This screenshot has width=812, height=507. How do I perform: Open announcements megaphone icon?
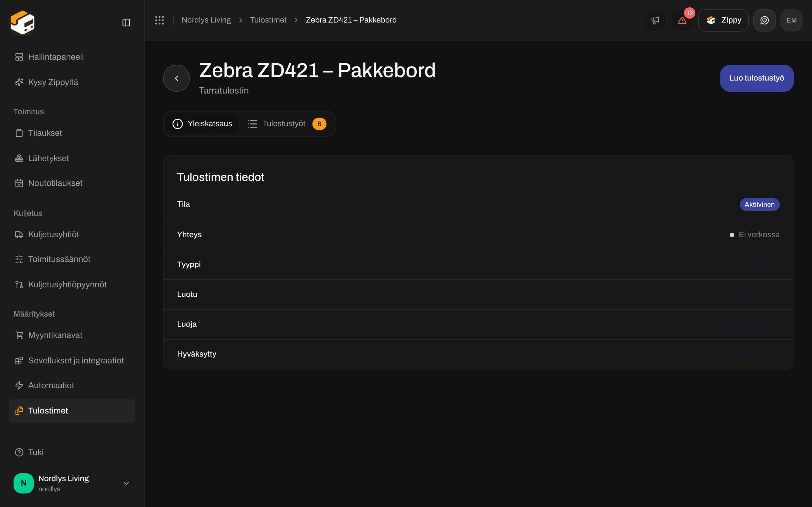click(x=655, y=21)
